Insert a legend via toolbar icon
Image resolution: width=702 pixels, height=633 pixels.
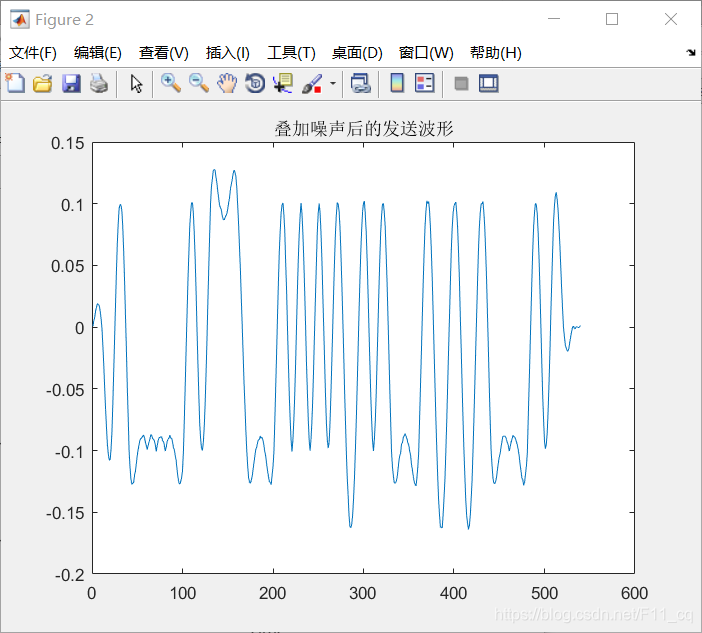click(x=424, y=83)
